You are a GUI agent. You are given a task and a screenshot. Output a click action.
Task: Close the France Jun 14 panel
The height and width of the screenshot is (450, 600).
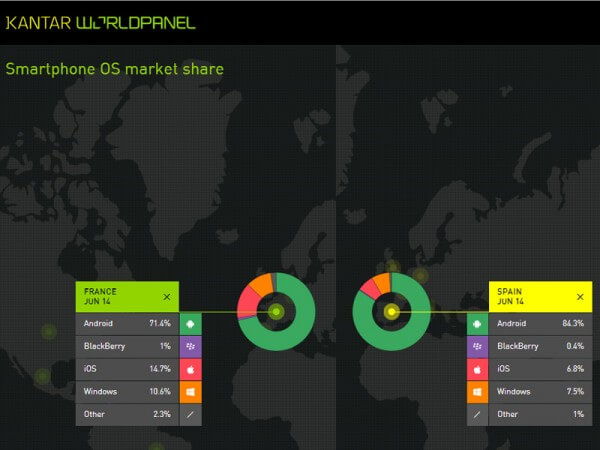click(x=167, y=297)
